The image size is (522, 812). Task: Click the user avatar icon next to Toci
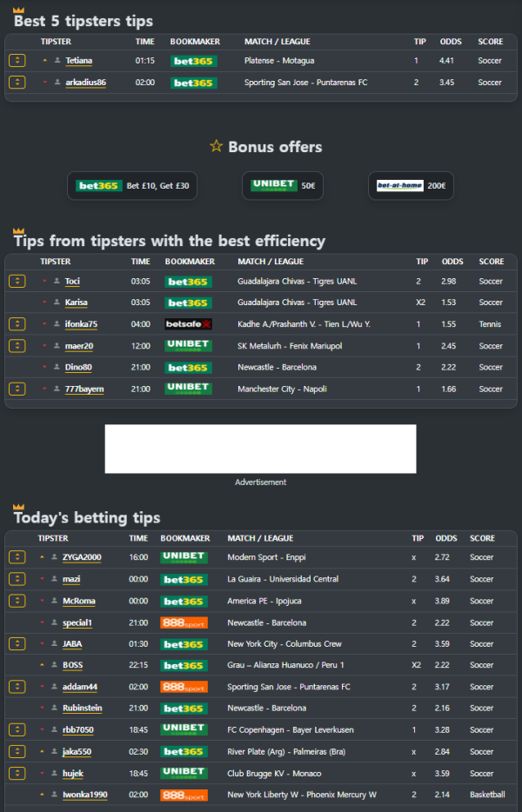[57, 281]
